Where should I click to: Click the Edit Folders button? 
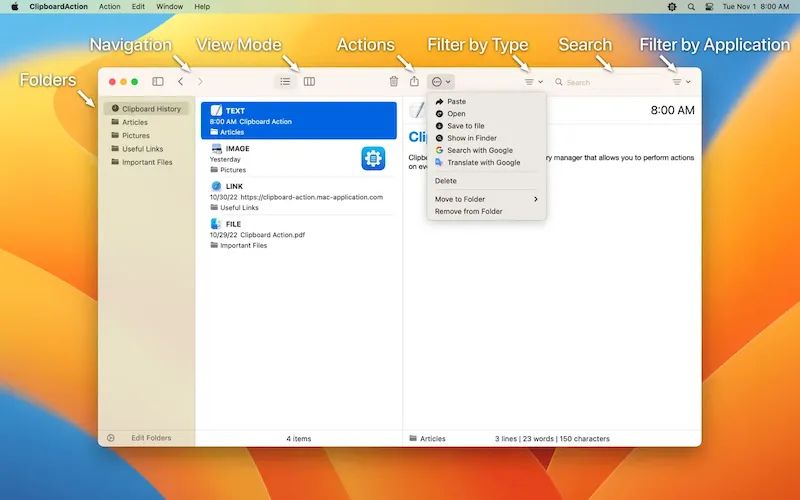click(151, 438)
